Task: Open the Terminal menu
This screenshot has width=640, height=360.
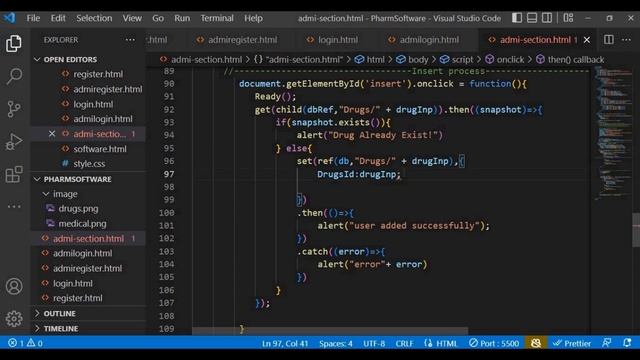Action: tap(217, 18)
